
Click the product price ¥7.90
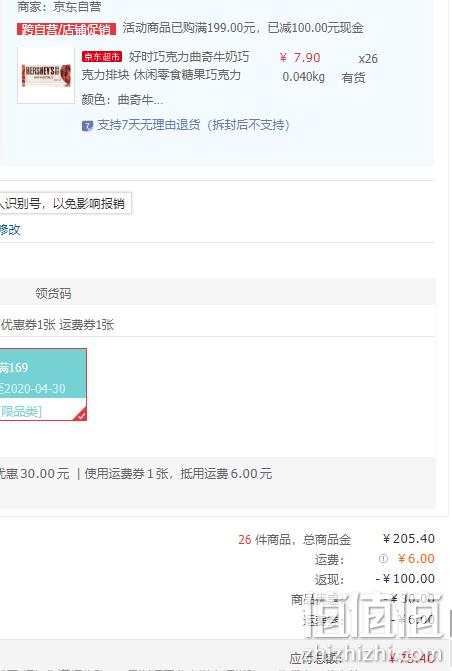[x=300, y=57]
